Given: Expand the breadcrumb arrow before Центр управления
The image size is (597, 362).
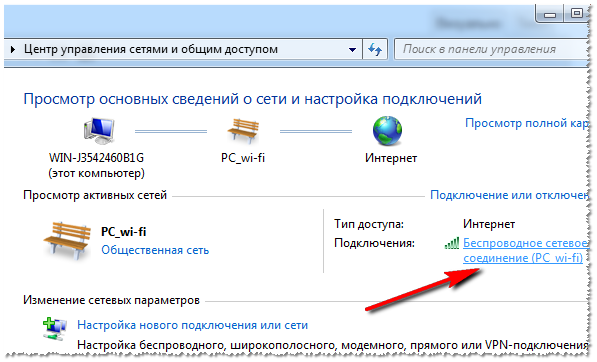Looking at the screenshot, I should click(x=13, y=49).
